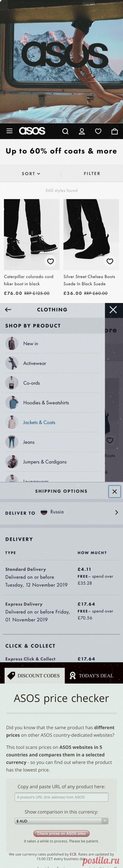The height and width of the screenshot is (868, 123).
Task: Open saved items heart in header
Action: (98, 131)
